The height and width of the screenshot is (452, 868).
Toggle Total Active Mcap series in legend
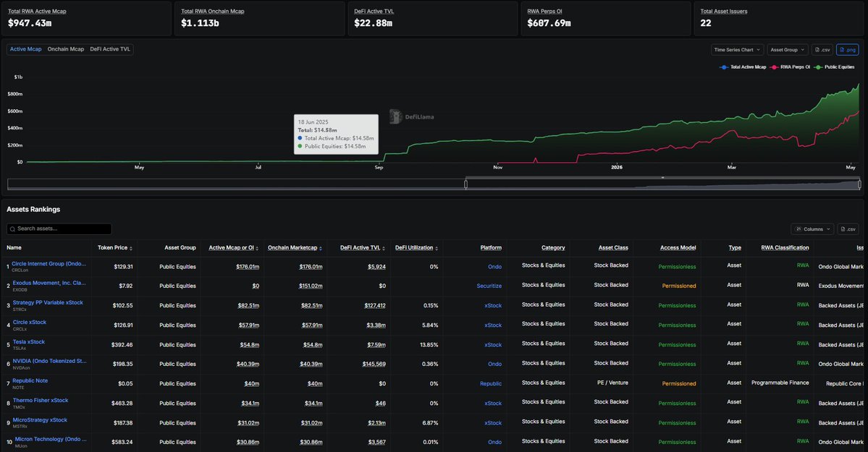[743, 67]
